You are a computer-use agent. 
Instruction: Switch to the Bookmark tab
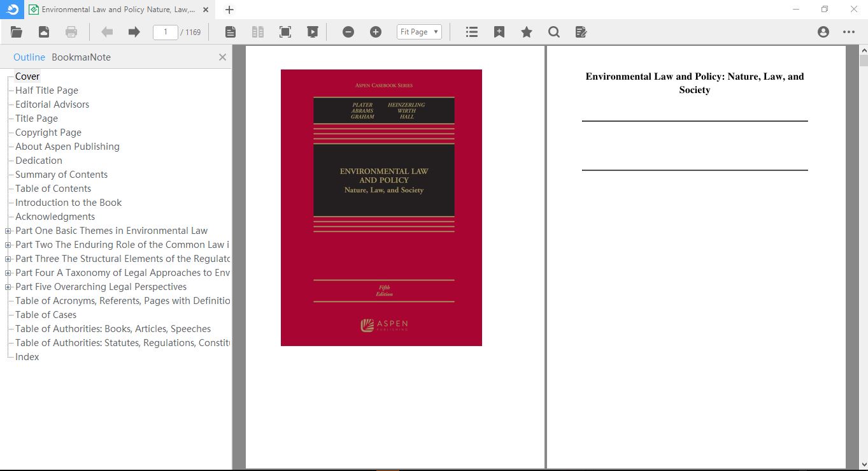(x=70, y=57)
